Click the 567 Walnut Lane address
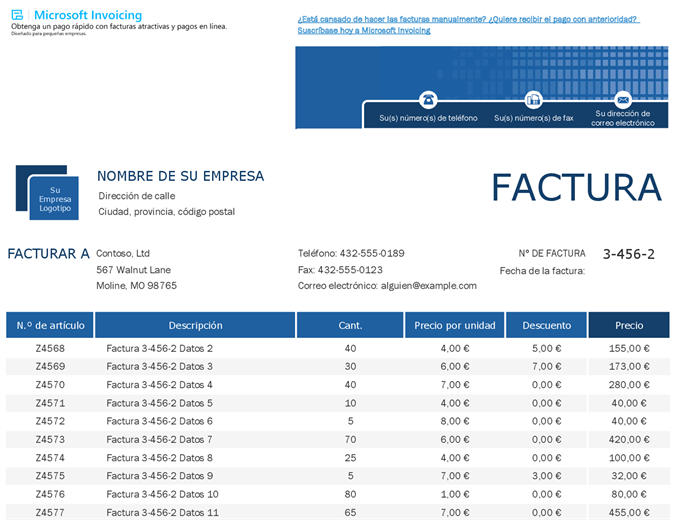This screenshot has width=675, height=520. click(x=133, y=270)
